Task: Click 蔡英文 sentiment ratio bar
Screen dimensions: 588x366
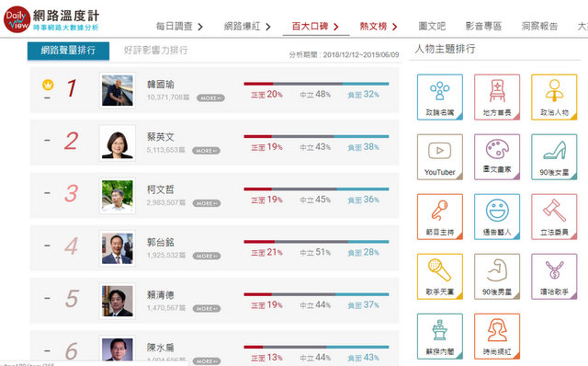Action: click(x=316, y=136)
